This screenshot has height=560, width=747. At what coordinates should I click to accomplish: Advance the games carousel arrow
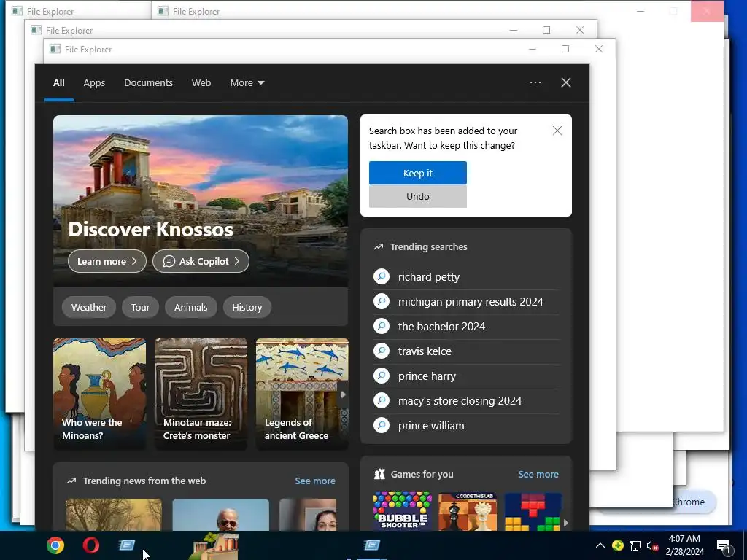click(565, 522)
